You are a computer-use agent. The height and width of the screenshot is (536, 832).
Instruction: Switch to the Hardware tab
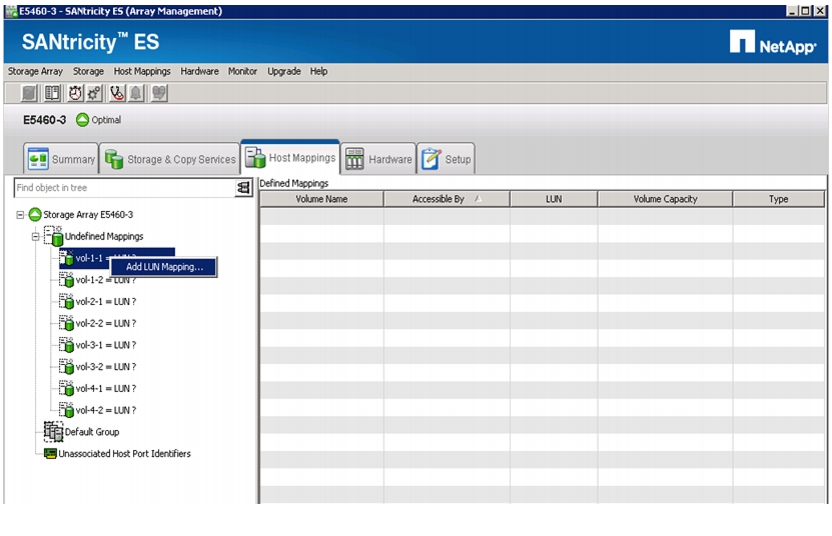point(378,159)
